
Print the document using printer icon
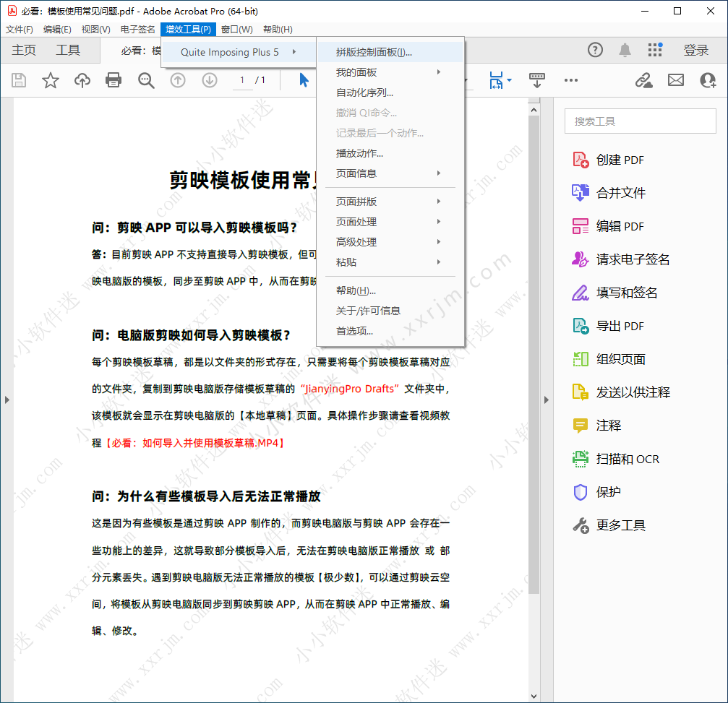[114, 80]
